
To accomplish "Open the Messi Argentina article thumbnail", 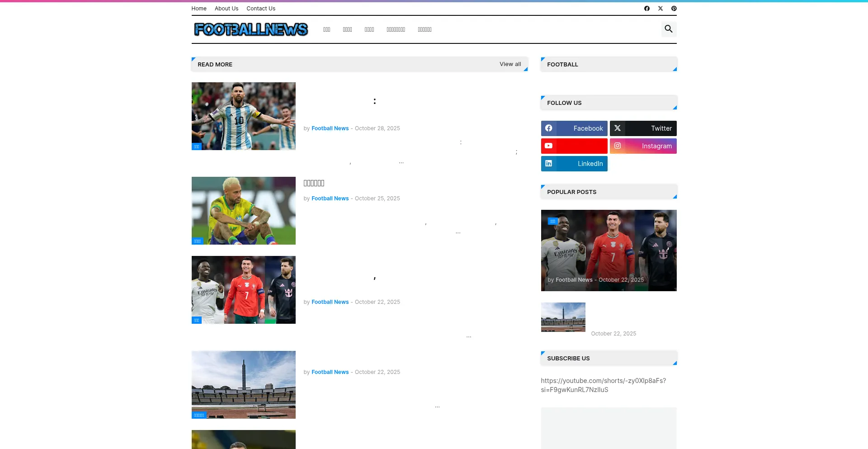I will [x=243, y=116].
